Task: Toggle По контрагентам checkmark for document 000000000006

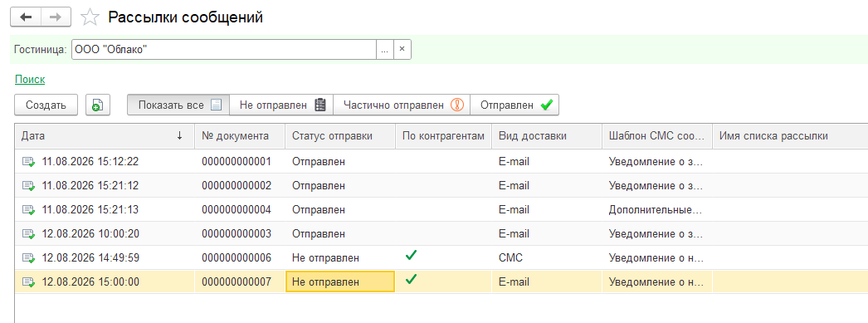Action: point(411,256)
